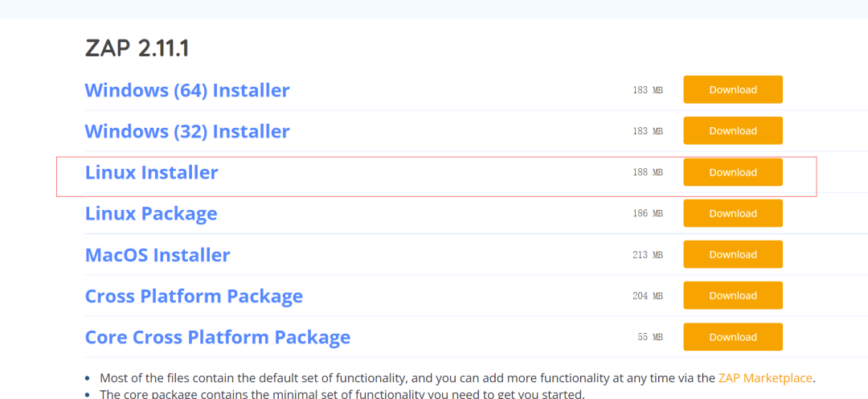Click the Core Cross Platform Package link

pyautogui.click(x=218, y=337)
